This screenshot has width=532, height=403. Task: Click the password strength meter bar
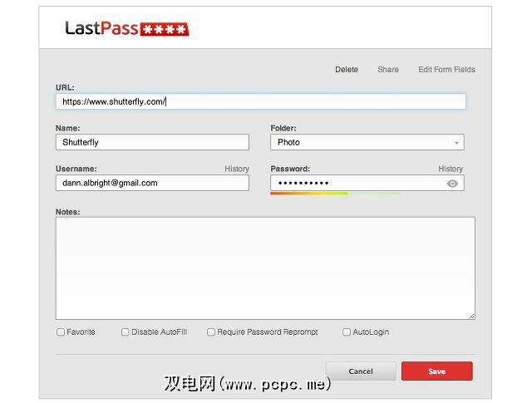pyautogui.click(x=335, y=194)
